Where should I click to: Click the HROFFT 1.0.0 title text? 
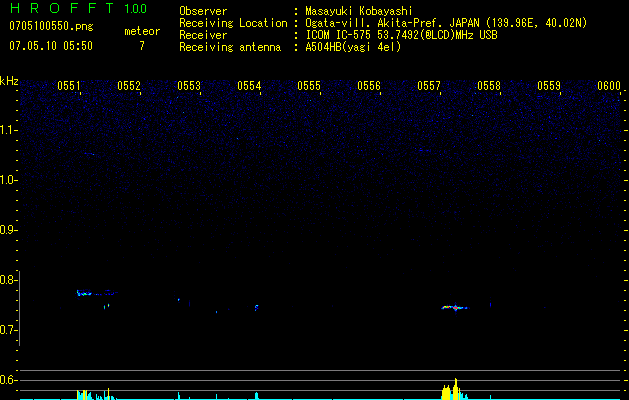(79, 8)
